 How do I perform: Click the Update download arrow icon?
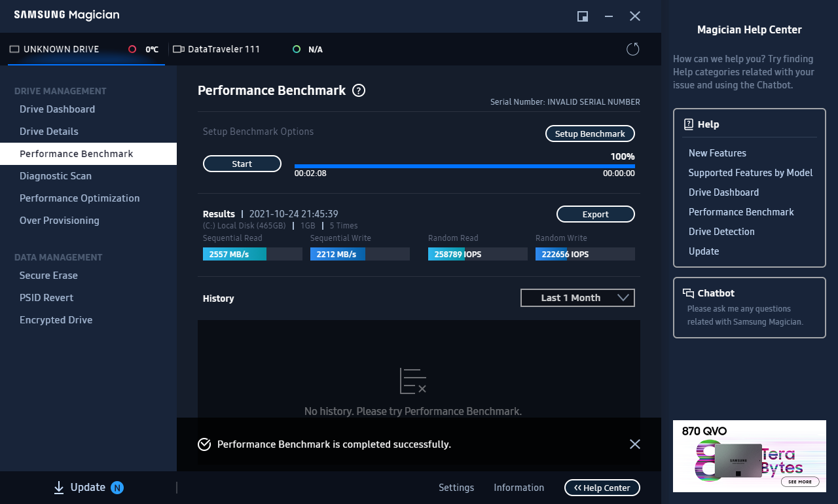(x=59, y=487)
